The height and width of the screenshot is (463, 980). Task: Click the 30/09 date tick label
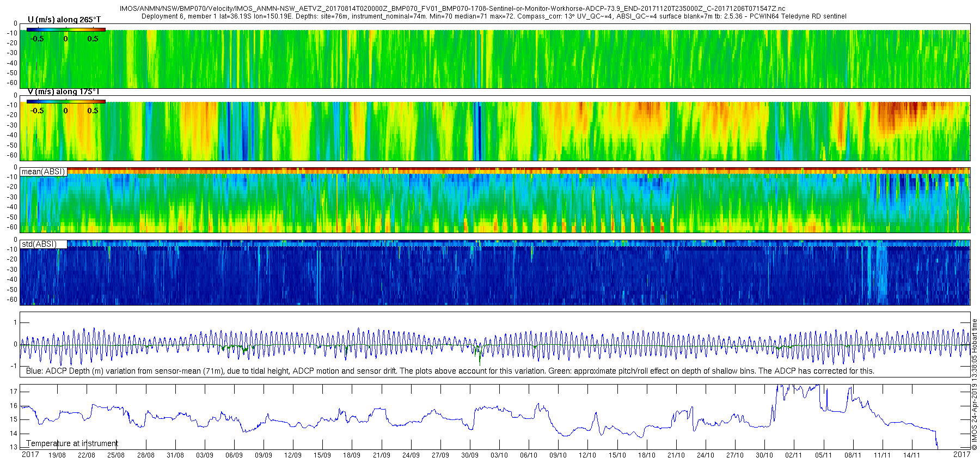tap(470, 455)
